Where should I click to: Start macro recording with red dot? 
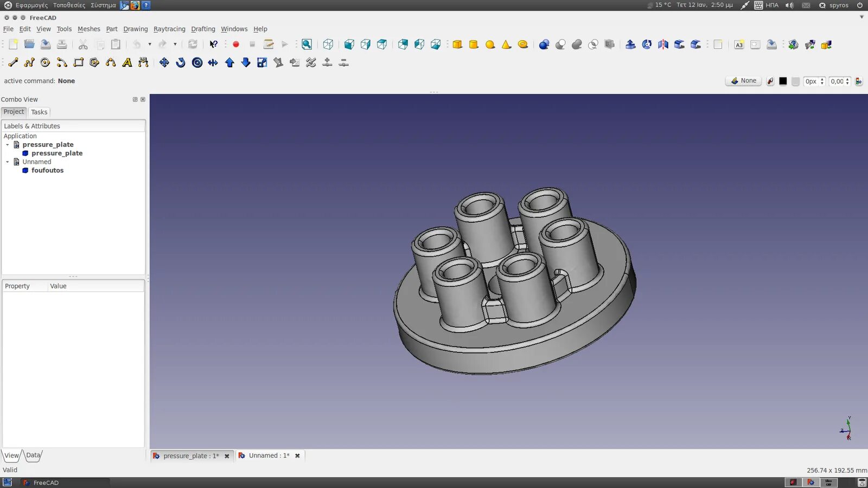[236, 44]
